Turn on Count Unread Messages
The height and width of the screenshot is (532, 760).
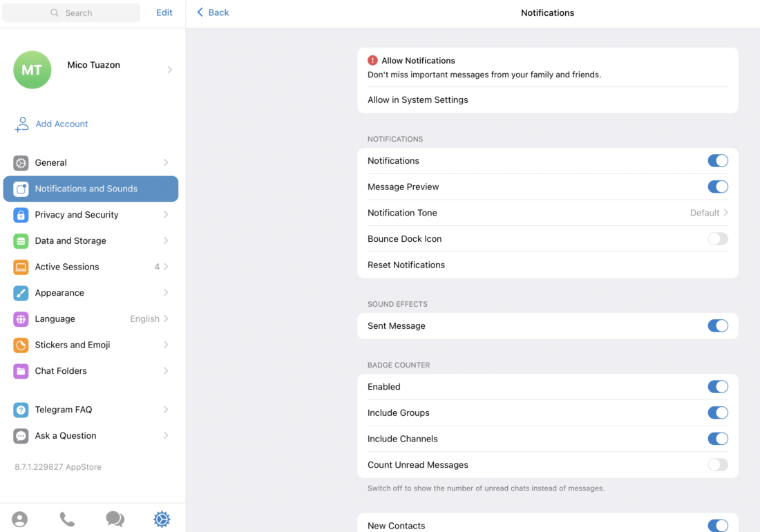[718, 464]
